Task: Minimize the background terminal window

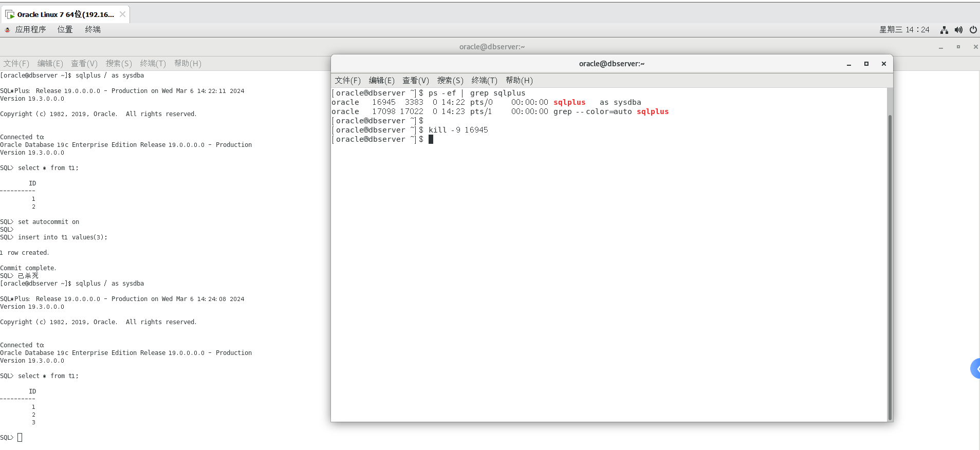Action: point(941,47)
